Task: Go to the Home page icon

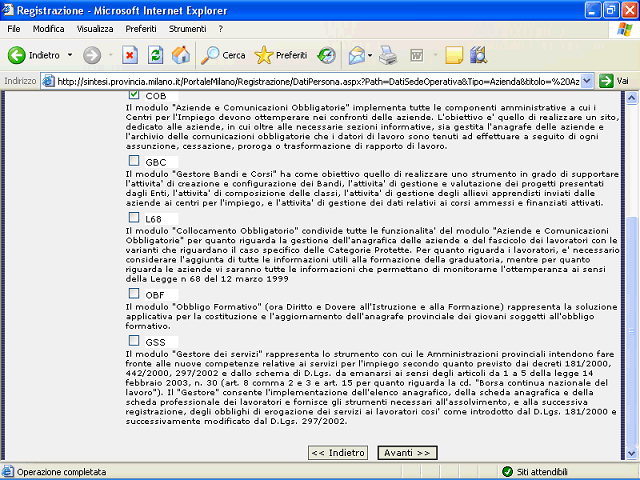Action: [181, 55]
